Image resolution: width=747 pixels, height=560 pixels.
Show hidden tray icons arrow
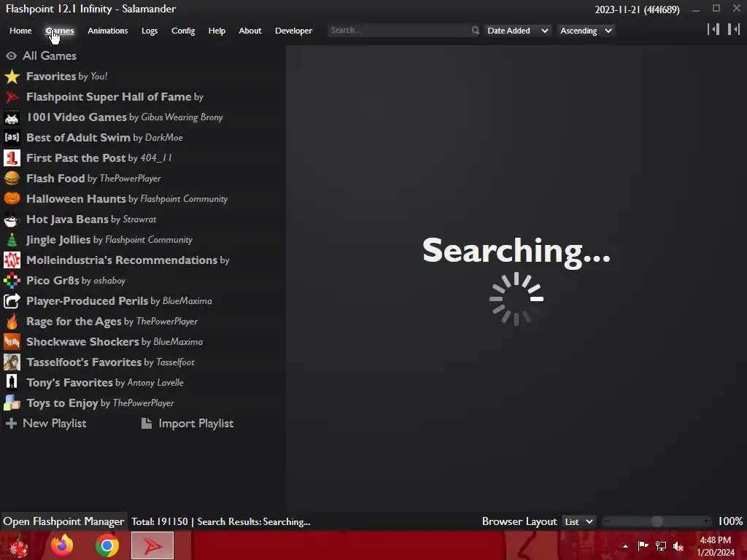pos(625,546)
